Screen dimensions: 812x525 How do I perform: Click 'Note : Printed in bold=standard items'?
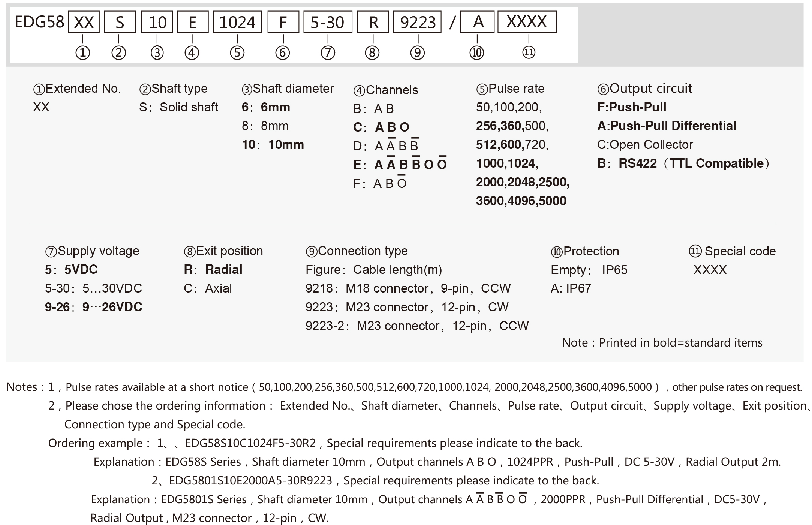click(662, 343)
